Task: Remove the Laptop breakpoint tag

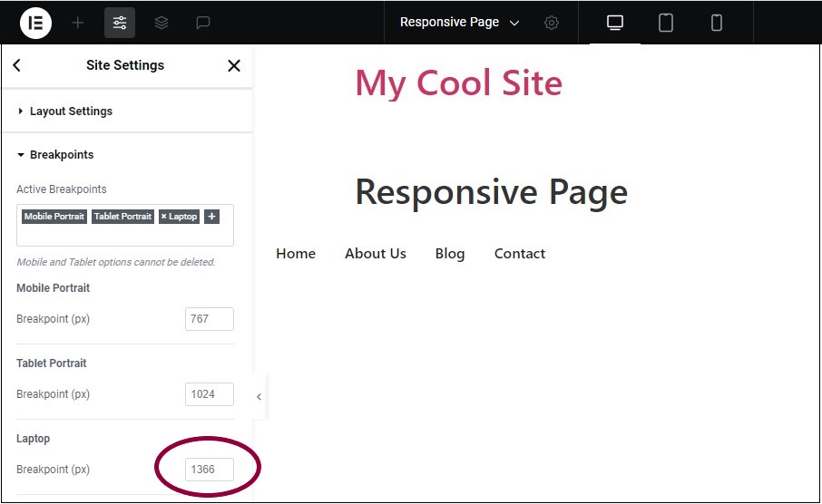Action: 164,217
